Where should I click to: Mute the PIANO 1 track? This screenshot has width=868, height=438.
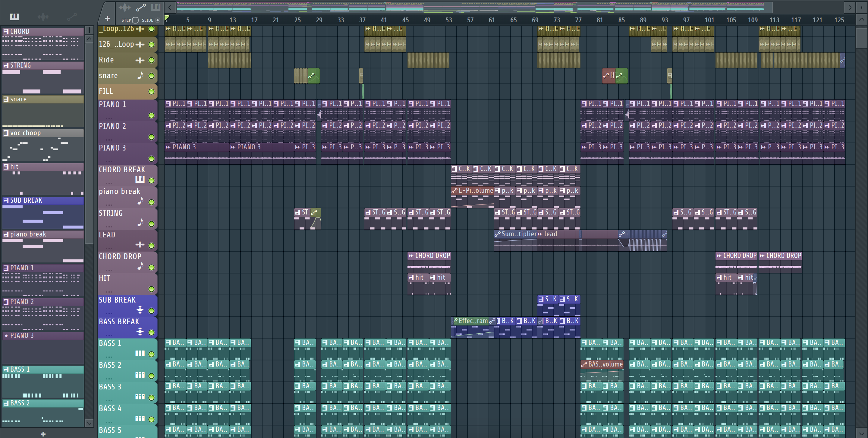pyautogui.click(x=151, y=115)
